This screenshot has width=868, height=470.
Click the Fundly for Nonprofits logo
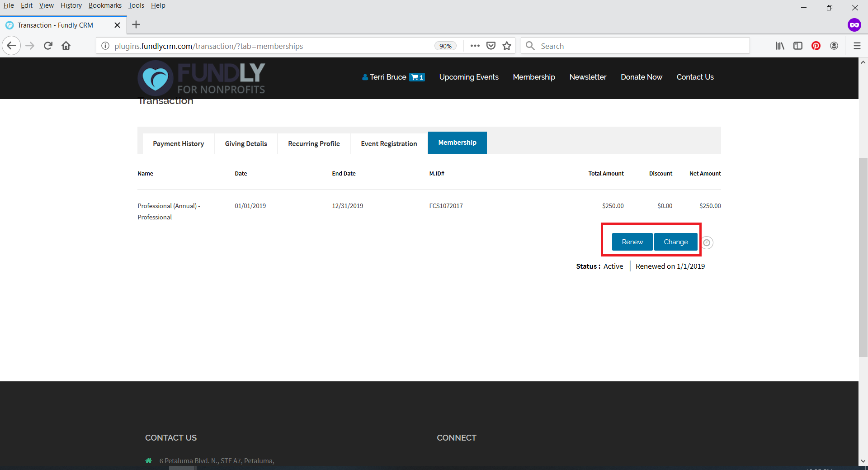[x=202, y=78]
